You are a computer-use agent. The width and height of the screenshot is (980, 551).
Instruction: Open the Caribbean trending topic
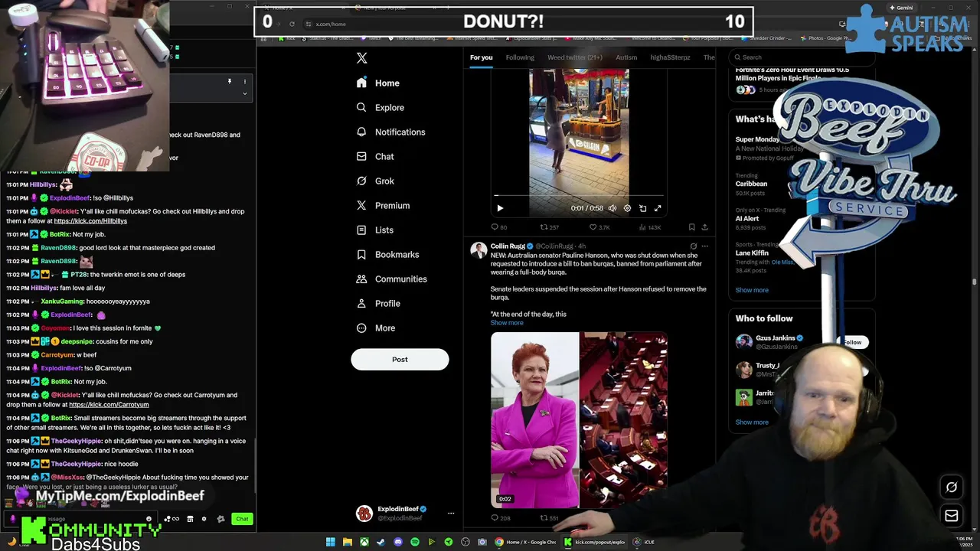click(x=751, y=184)
